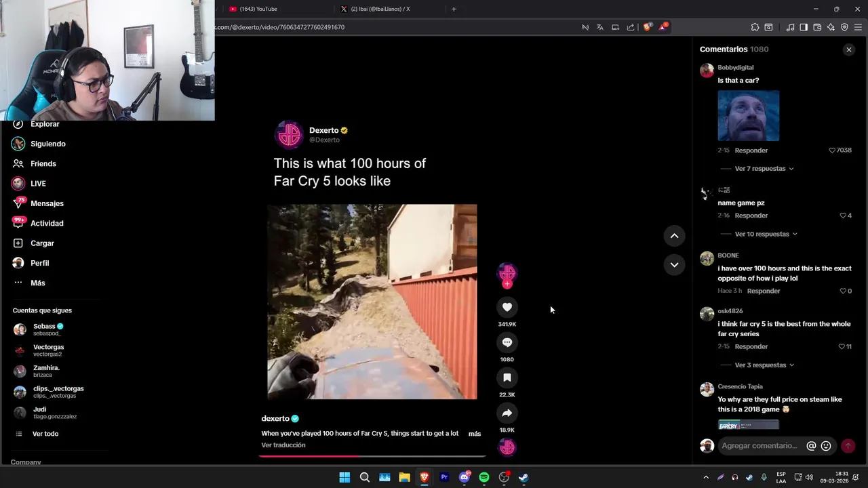This screenshot has width=868, height=488.
Task: Open Brave Wallet icon
Action: (817, 27)
